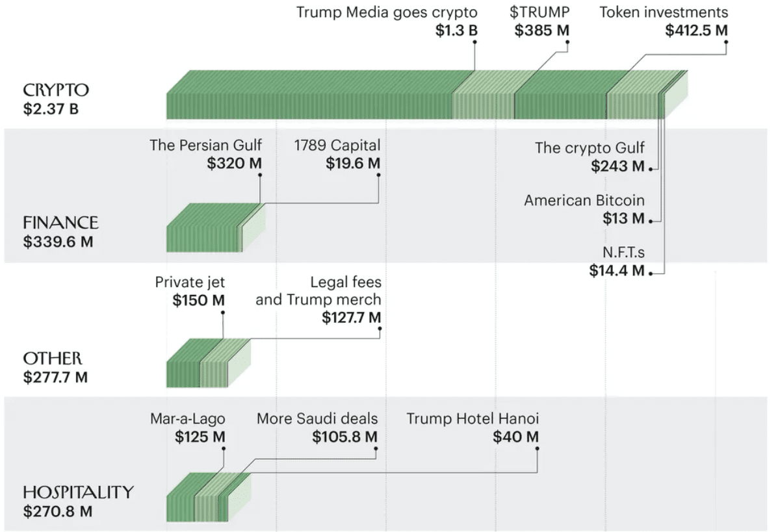Click the Private jet label
Screen dimensions: 778x532
(190, 283)
